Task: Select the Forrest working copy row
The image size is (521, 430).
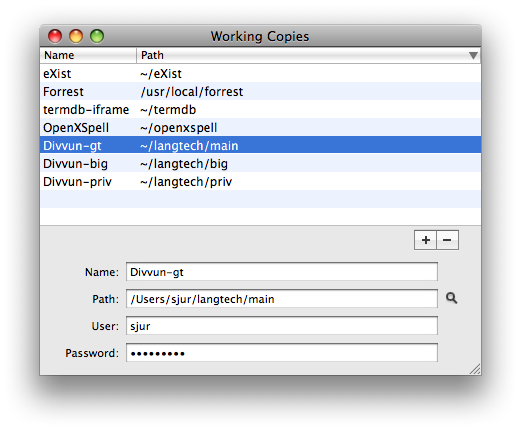Action: coord(260,92)
